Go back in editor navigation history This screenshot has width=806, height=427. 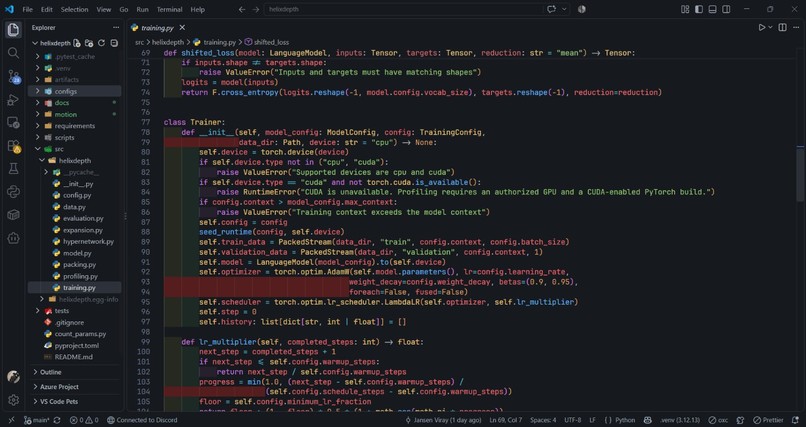point(242,9)
